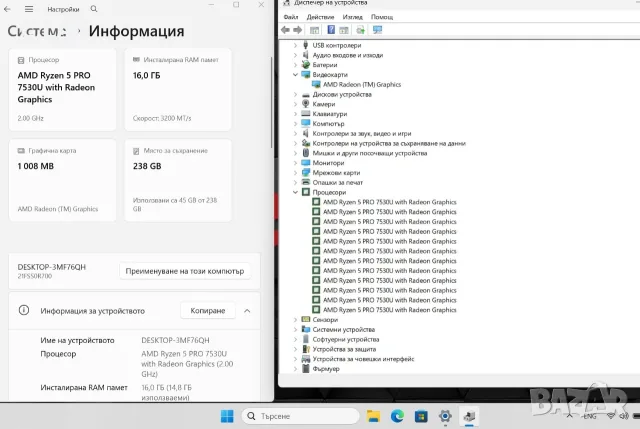Select Софтуерни устройства category
The width and height of the screenshot is (640, 429).
coord(345,339)
